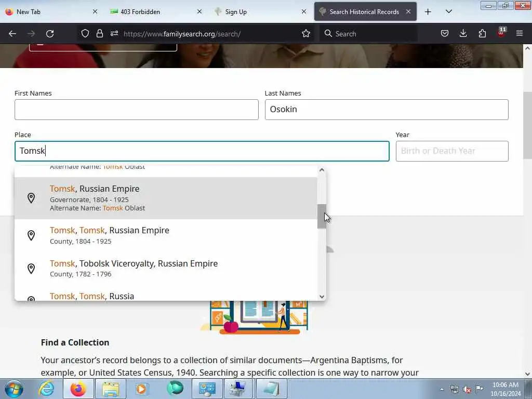
Task: Click the Last Names field containing Osokin
Action: point(387,110)
